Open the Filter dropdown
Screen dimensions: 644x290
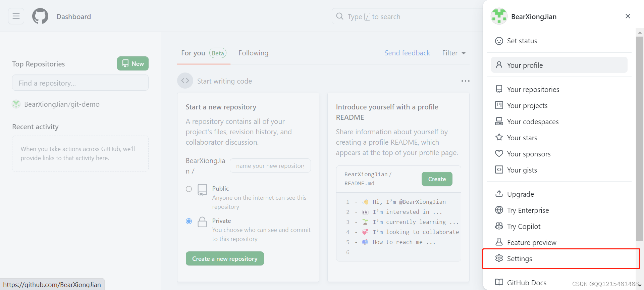[x=453, y=53]
